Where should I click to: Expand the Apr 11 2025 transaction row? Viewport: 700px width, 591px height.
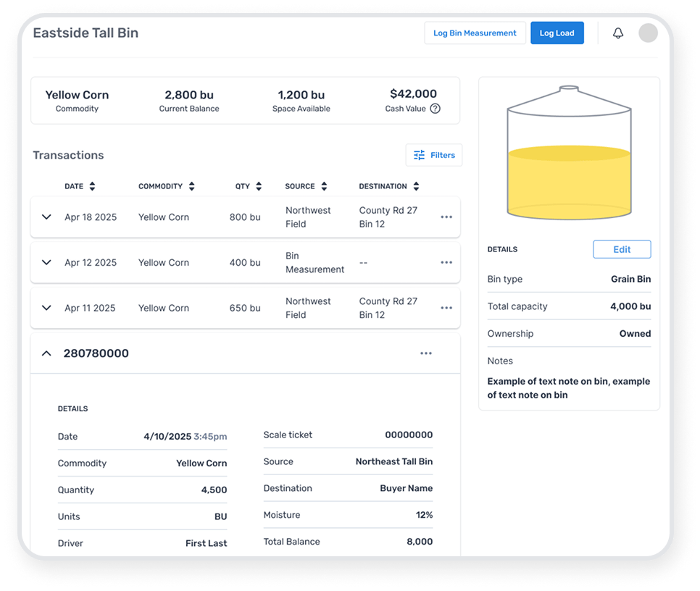46,308
